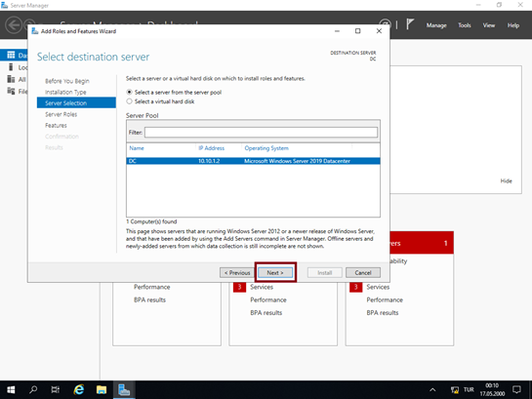Open the View menu in Server Manager

pos(489,25)
